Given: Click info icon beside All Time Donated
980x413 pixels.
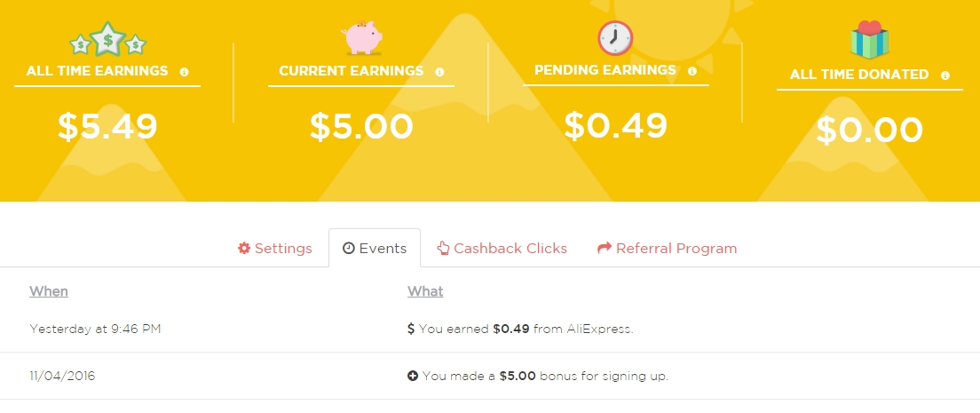Looking at the screenshot, I should [945, 76].
